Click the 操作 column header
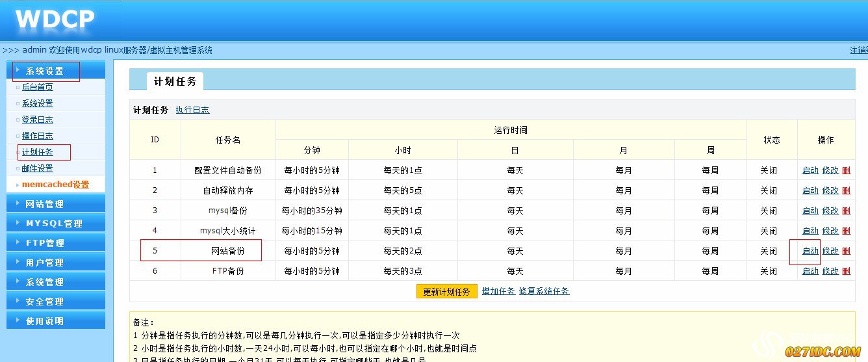The image size is (868, 362). tap(826, 140)
